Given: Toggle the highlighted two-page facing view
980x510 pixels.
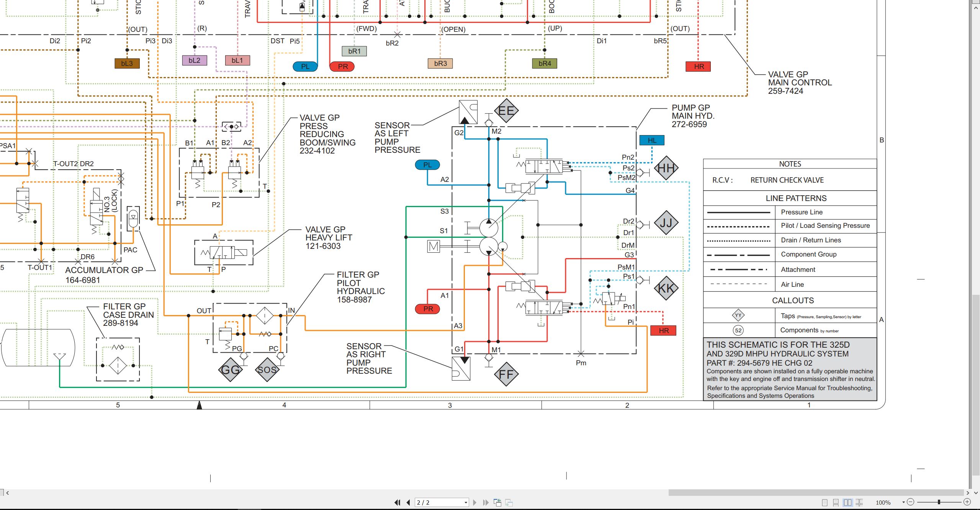Looking at the screenshot, I should (848, 502).
